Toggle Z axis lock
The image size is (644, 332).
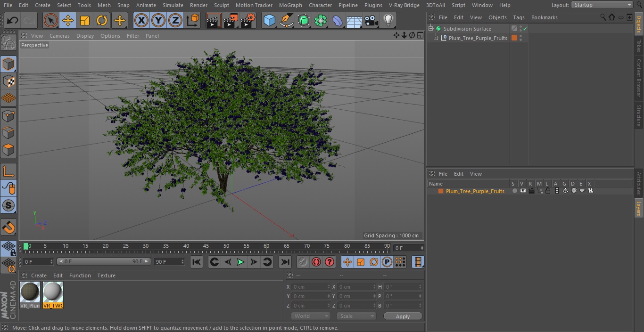[175, 20]
